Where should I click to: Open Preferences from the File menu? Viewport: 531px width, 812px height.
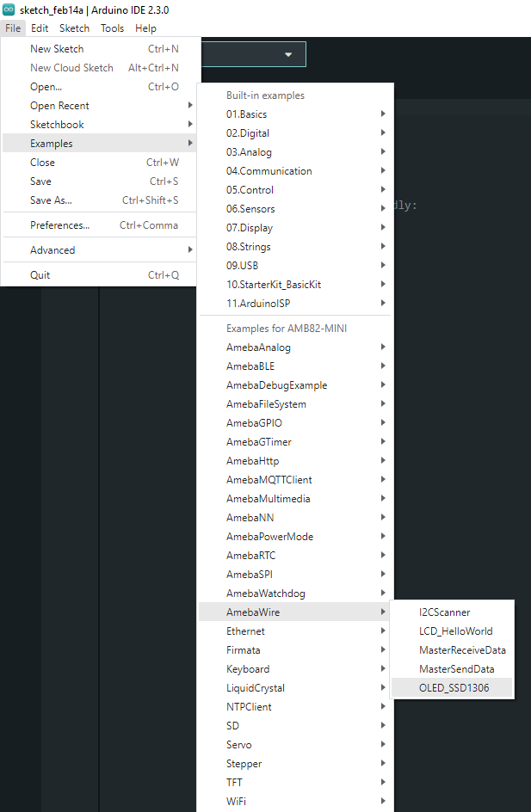pos(59,225)
